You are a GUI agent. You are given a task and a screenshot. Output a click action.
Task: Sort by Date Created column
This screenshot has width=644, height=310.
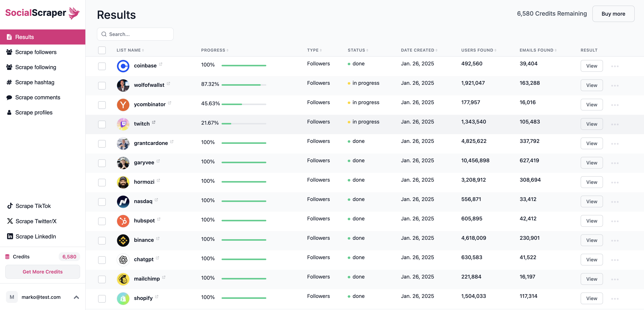419,50
